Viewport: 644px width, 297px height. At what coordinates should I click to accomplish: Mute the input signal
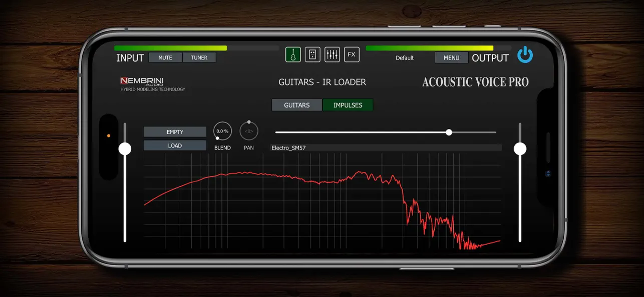[165, 57]
